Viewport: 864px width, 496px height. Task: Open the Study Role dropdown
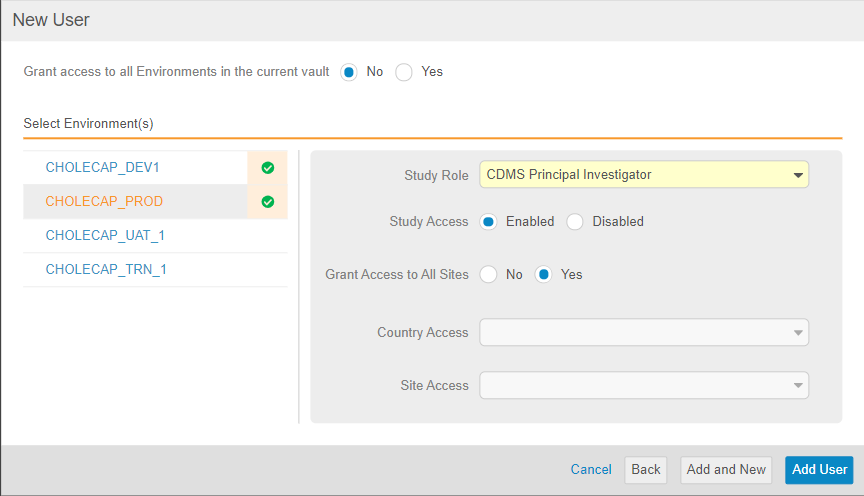[x=643, y=175]
